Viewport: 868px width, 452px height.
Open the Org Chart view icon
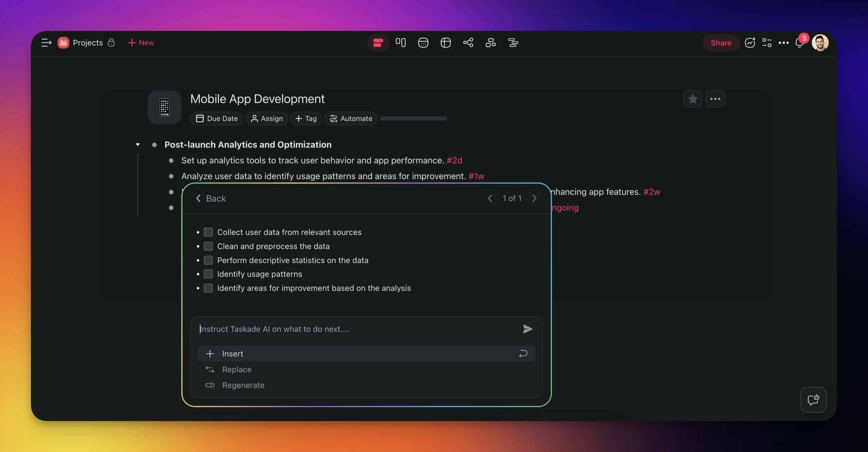(x=490, y=43)
